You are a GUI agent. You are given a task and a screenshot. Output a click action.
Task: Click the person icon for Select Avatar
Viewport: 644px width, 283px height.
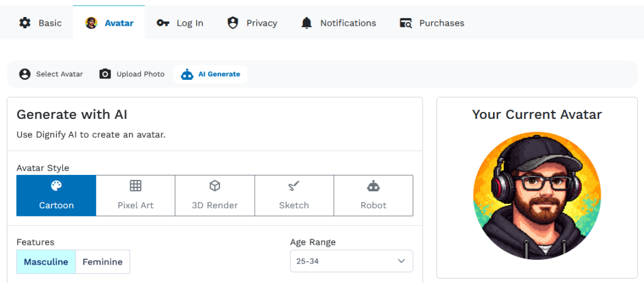click(x=25, y=74)
